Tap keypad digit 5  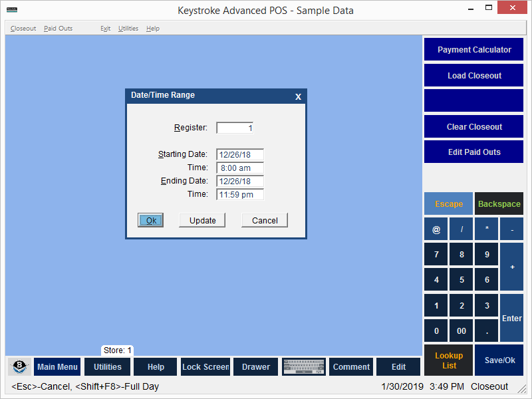(x=462, y=279)
